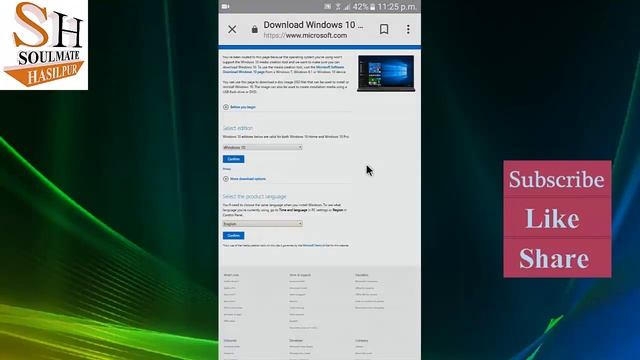Click the www.microsoft.com address text
640x360 pixels.
[316, 36]
